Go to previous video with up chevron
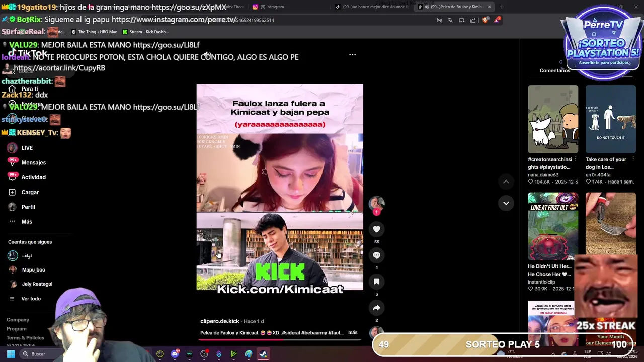 point(506,182)
